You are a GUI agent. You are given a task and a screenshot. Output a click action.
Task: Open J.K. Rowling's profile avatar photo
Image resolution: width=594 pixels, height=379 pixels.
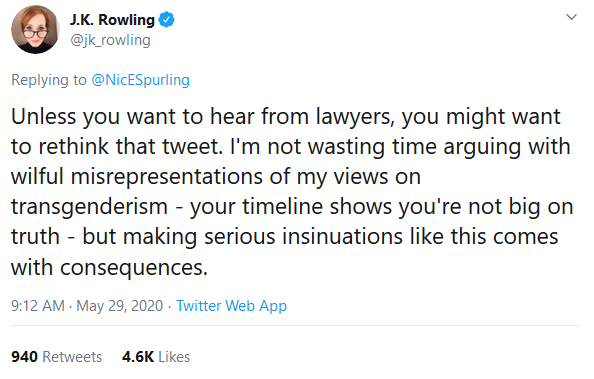35,30
